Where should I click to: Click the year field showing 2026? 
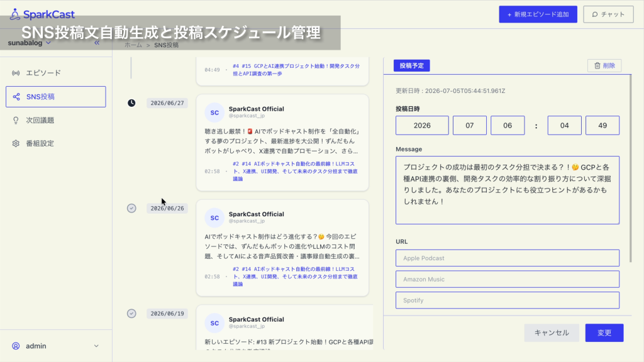422,126
